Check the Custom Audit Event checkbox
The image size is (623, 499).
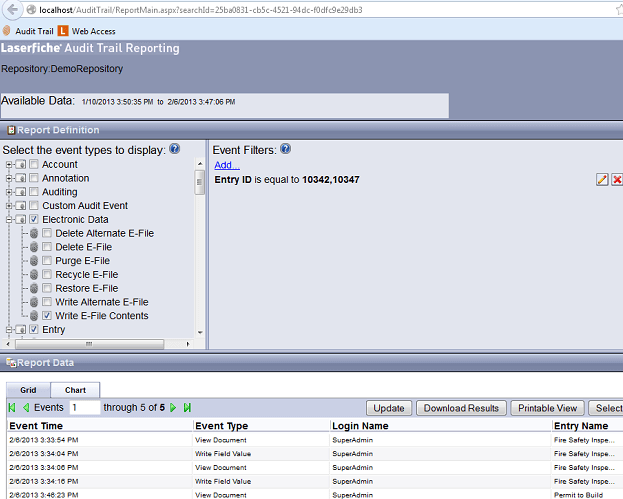tap(34, 205)
